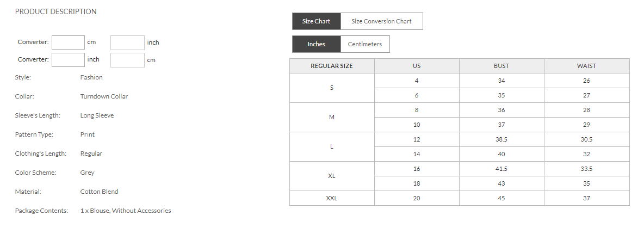Click the top converter's cm input box
The image size is (644, 227).
(69, 42)
